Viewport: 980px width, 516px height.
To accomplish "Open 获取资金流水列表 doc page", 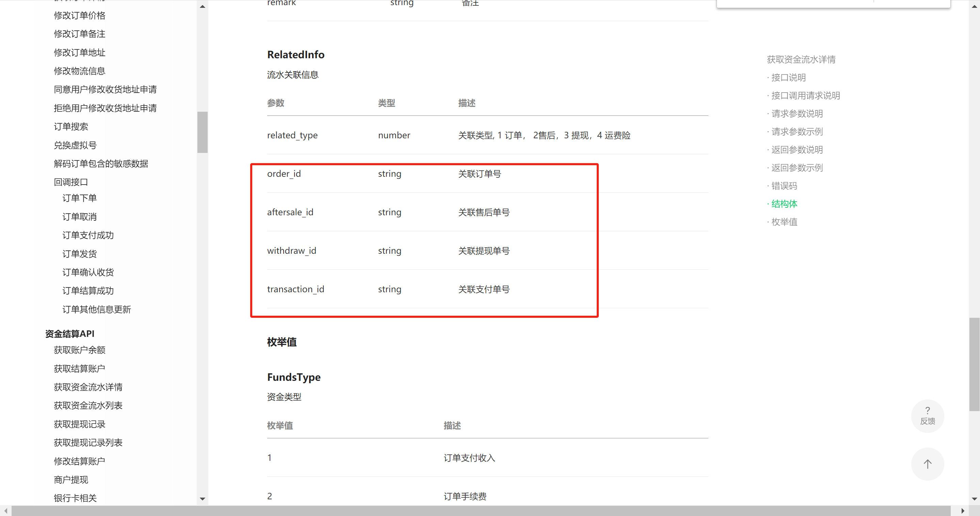I will coord(88,405).
